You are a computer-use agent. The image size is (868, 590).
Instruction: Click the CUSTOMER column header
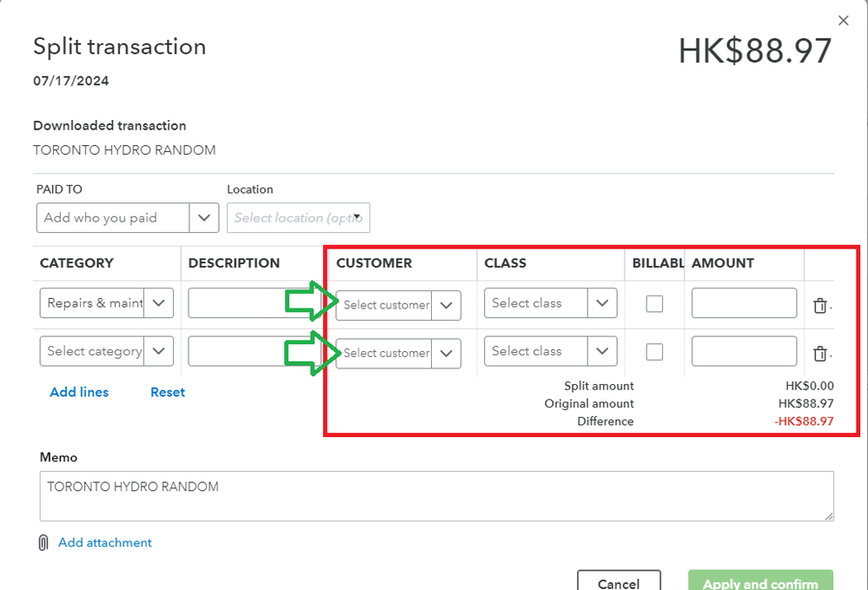[374, 263]
